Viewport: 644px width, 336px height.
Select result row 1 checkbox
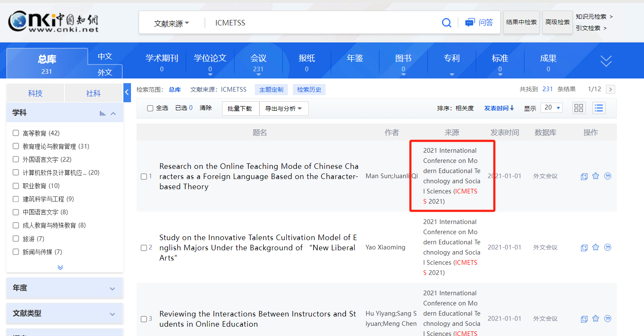click(144, 176)
